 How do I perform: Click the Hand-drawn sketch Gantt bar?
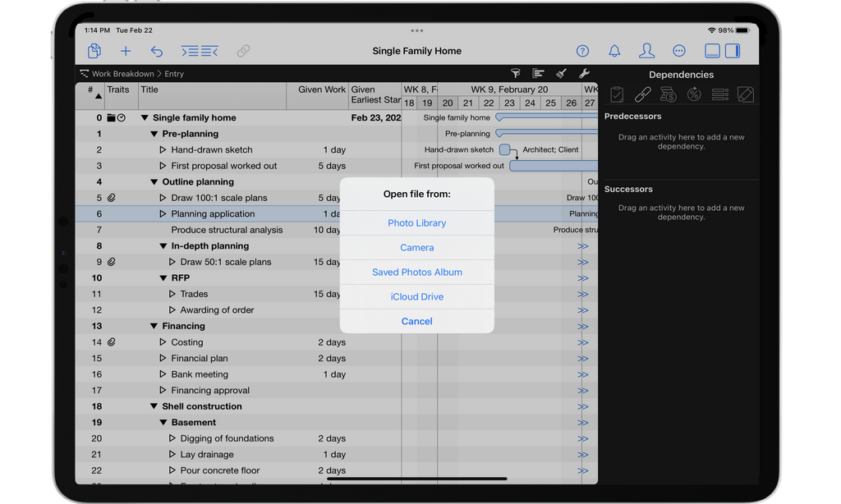click(504, 149)
